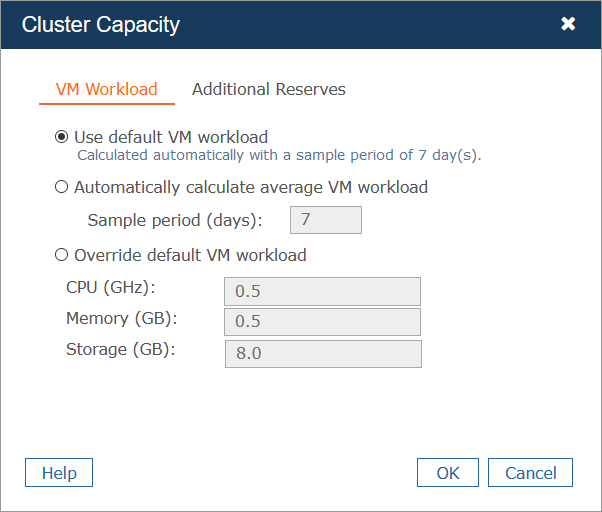
Task: Select Automatically calculate average VM workload
Action: [61, 187]
